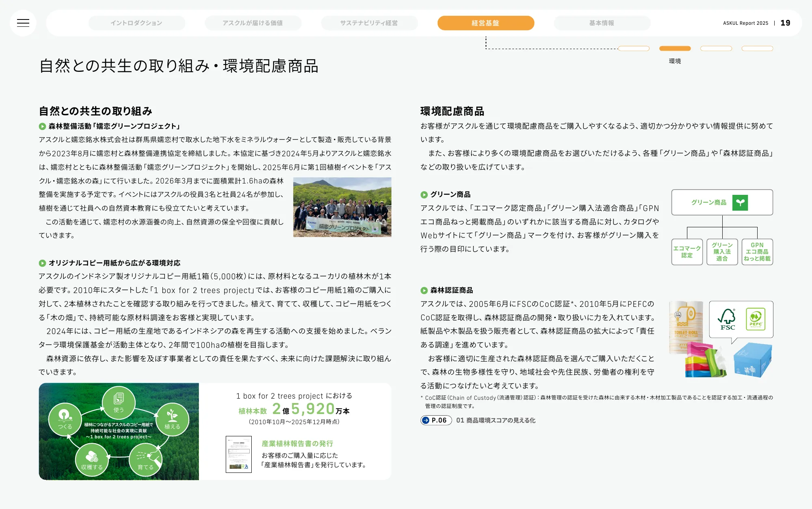Image resolution: width=812 pixels, height=509 pixels.
Task: Open the hamburger menu button
Action: tap(23, 23)
